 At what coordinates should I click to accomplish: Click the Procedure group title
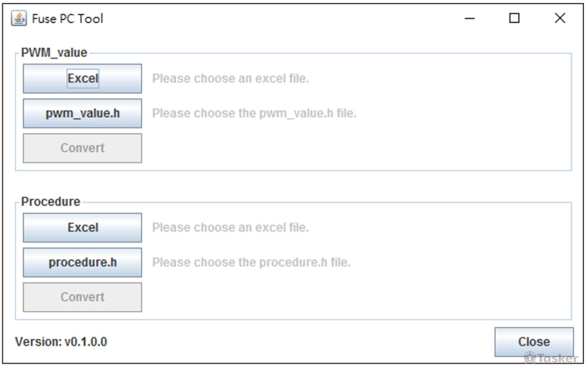tap(51, 202)
